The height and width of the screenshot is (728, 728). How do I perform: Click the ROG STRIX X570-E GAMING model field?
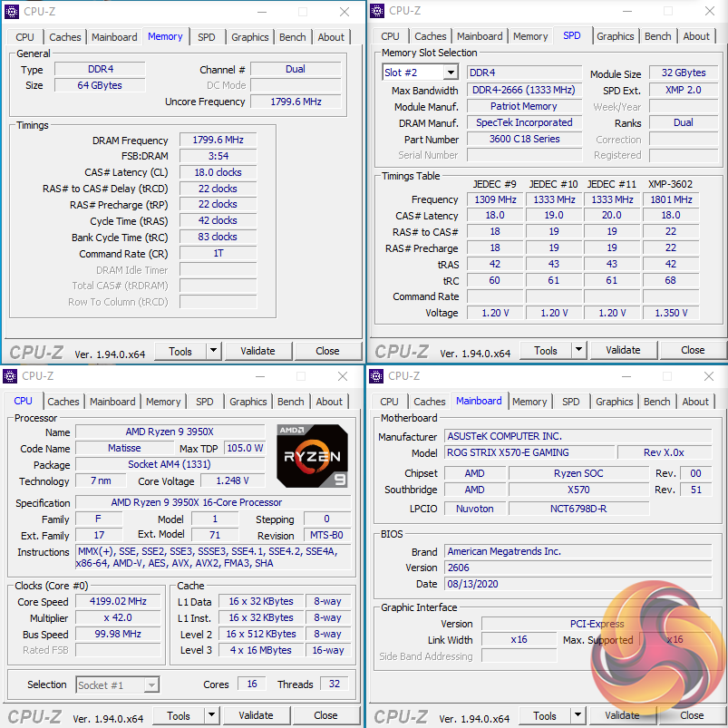pyautogui.click(x=529, y=452)
